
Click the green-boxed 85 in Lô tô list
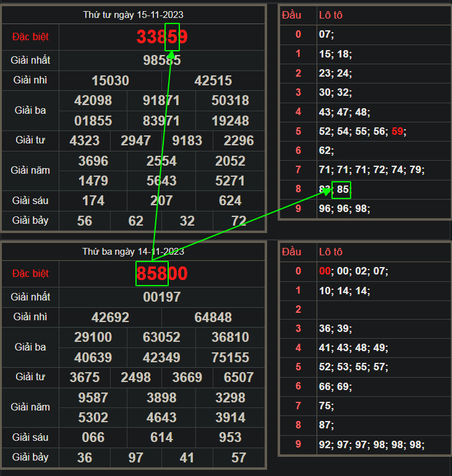click(x=342, y=189)
